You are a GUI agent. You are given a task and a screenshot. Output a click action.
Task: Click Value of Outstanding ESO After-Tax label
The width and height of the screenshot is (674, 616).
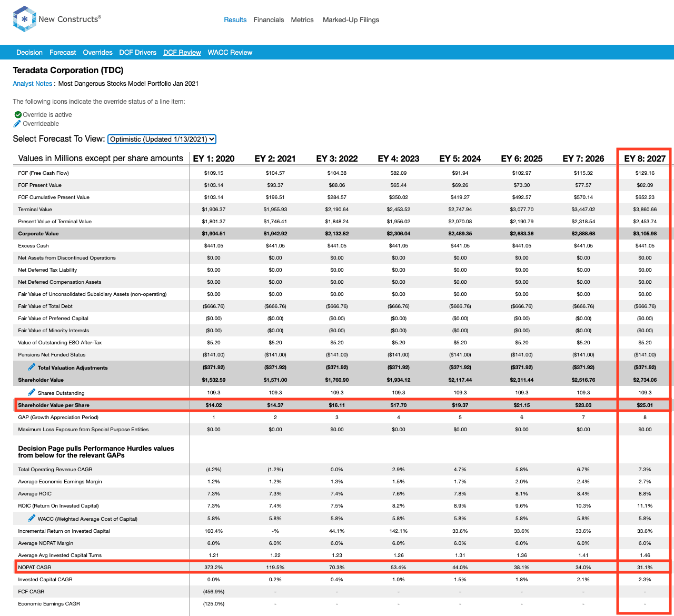click(60, 342)
